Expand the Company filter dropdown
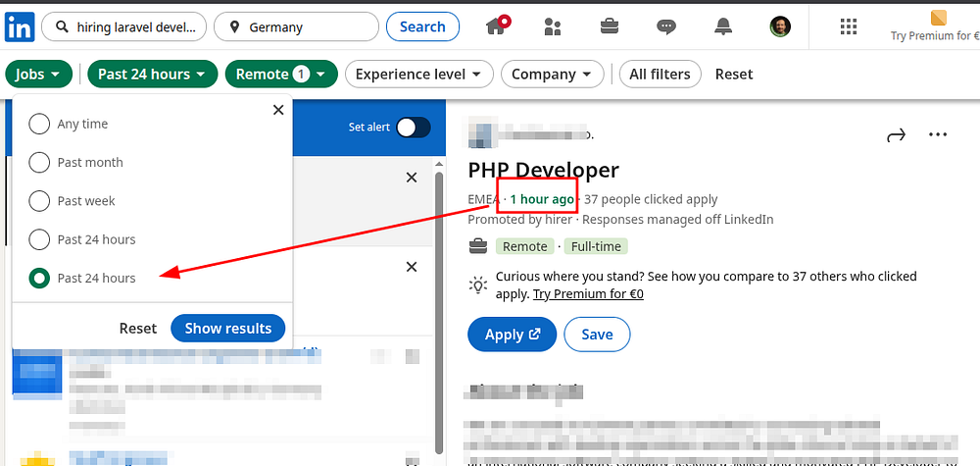 553,74
